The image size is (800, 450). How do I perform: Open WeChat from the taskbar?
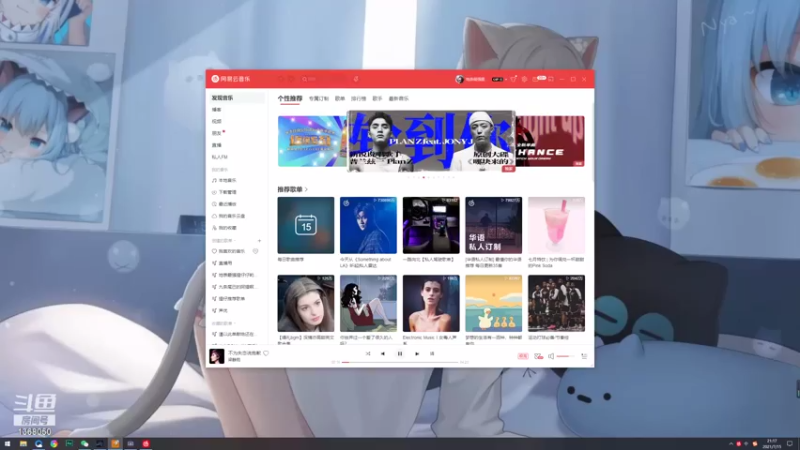coord(84,444)
